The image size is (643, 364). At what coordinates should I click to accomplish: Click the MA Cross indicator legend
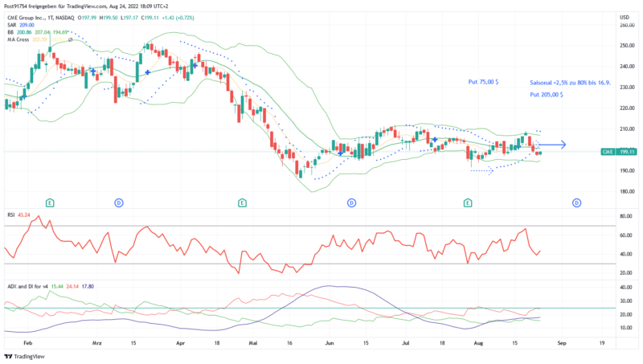click(19, 39)
